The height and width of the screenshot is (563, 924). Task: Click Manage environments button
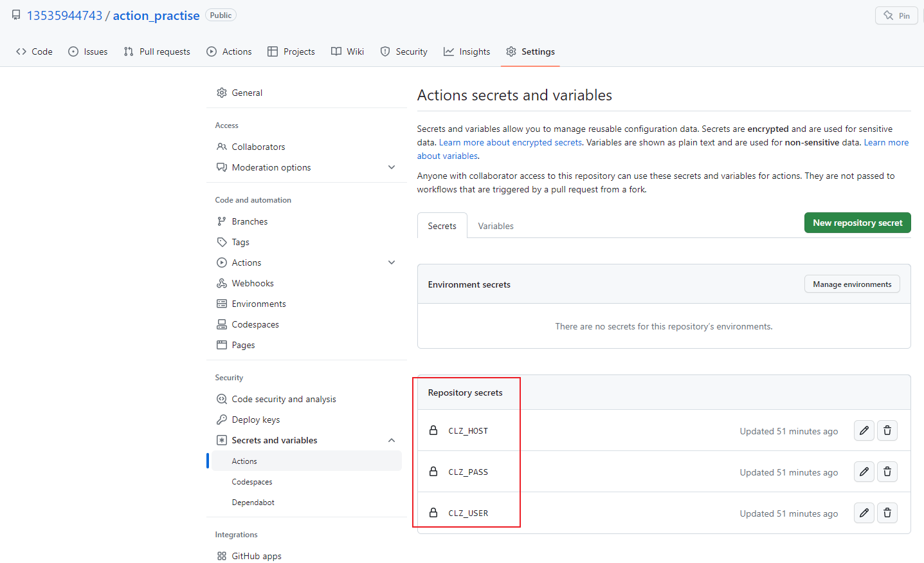click(852, 284)
